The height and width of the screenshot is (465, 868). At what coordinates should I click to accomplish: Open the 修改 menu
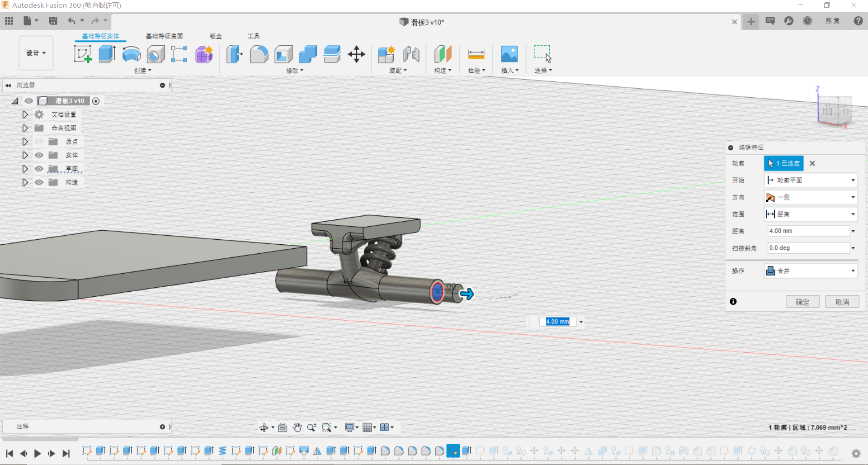coord(295,71)
